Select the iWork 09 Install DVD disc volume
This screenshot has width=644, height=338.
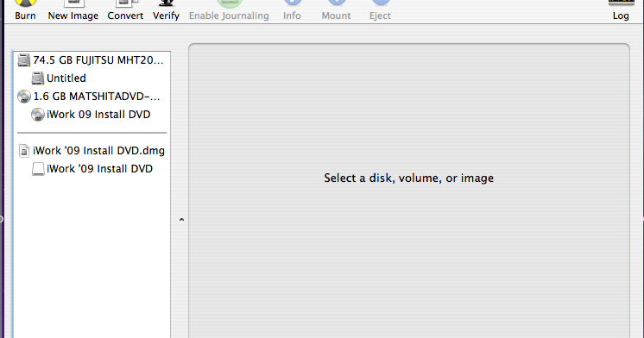pyautogui.click(x=92, y=115)
